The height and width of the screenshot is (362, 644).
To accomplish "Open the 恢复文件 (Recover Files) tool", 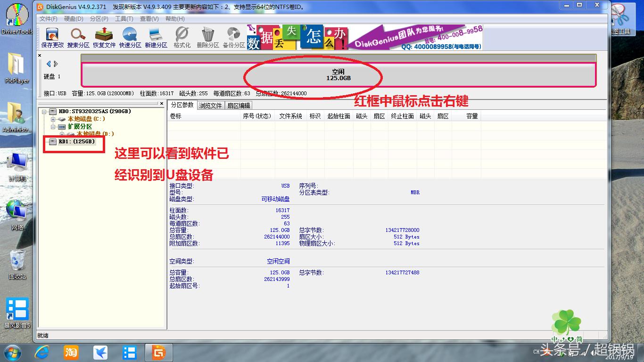I will [x=104, y=37].
